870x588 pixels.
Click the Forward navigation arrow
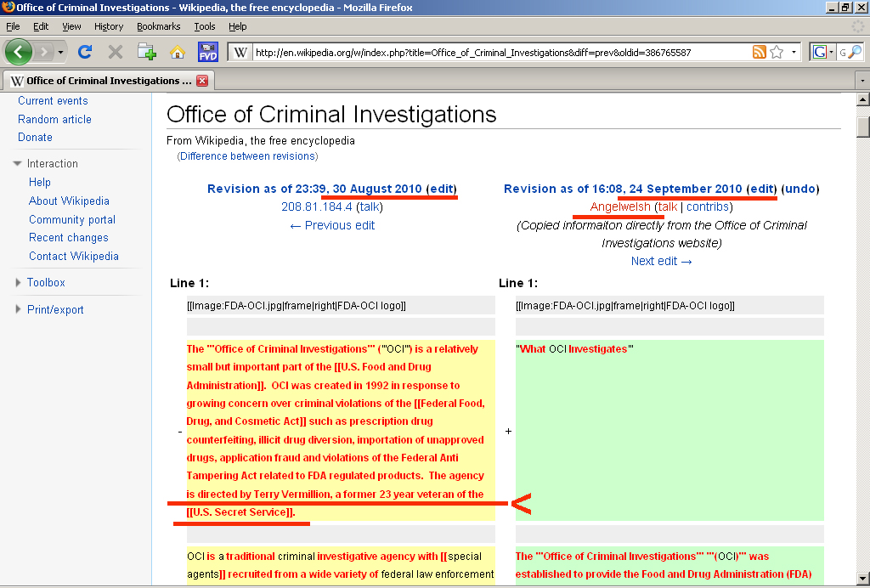coord(42,52)
